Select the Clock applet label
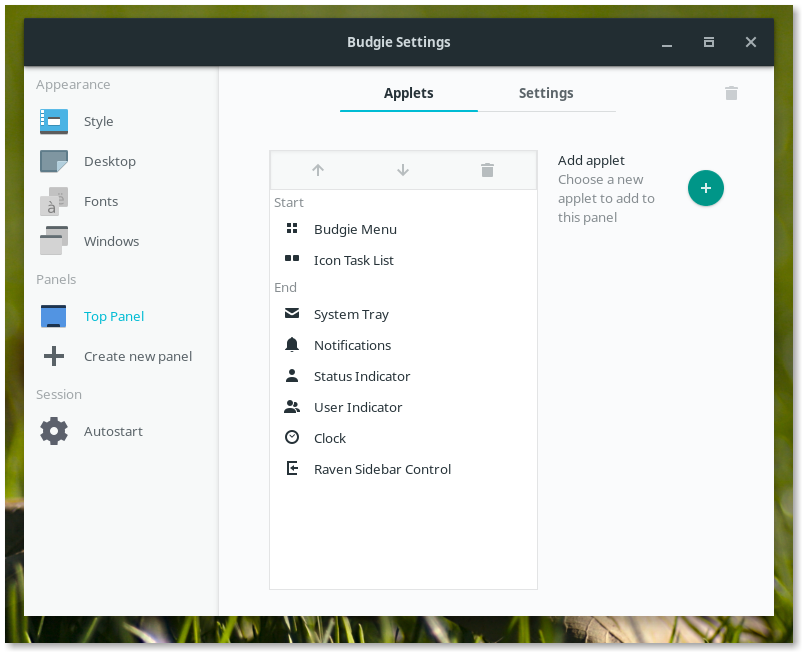The image size is (802, 652). coord(330,439)
